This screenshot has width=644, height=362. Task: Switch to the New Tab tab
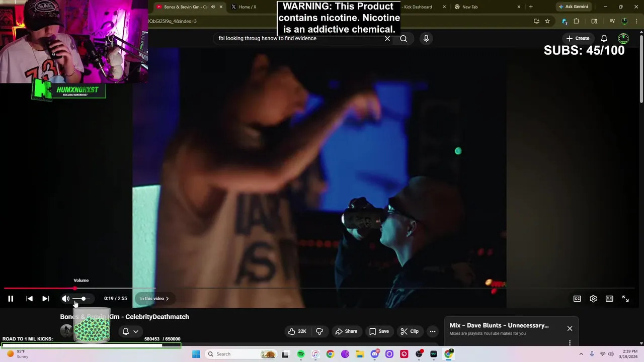click(486, 7)
